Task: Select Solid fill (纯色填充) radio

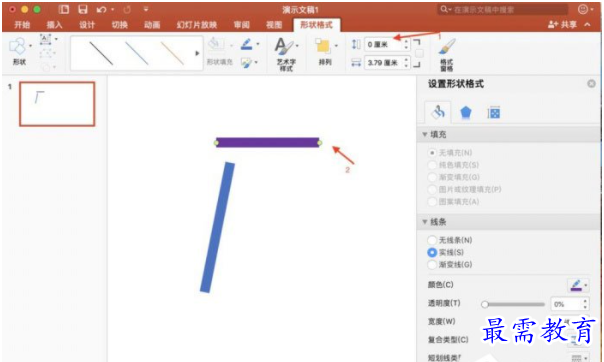Action: pyautogui.click(x=432, y=165)
